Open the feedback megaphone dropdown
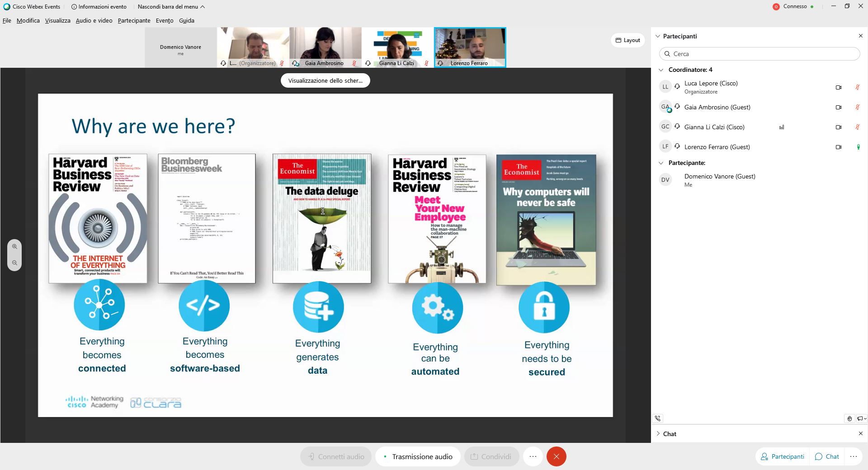The width and height of the screenshot is (868, 470). point(862,418)
